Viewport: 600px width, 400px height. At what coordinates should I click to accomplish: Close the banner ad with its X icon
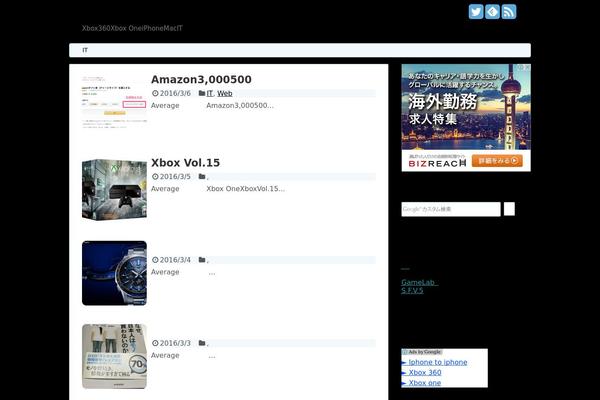[527, 67]
